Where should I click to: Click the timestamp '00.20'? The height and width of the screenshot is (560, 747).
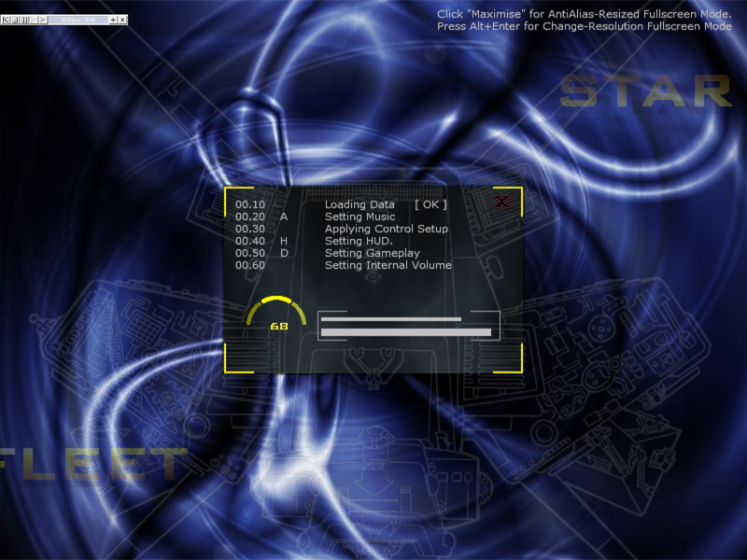pyautogui.click(x=250, y=217)
